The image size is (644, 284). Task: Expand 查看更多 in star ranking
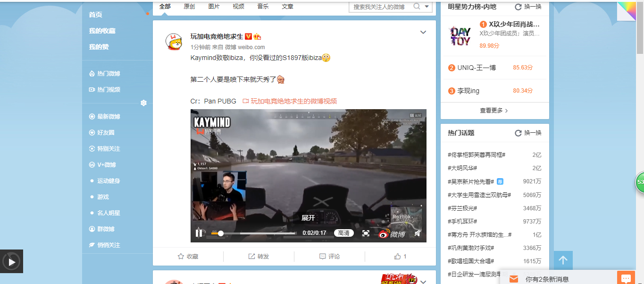coord(494,111)
